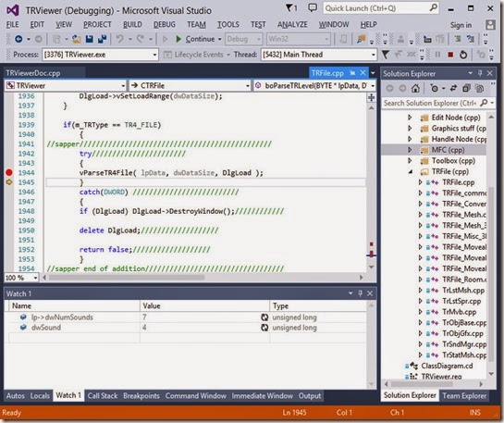Screen dimensions: 504x423
Task: Click the Undo arrow icon
Action: 120,39
